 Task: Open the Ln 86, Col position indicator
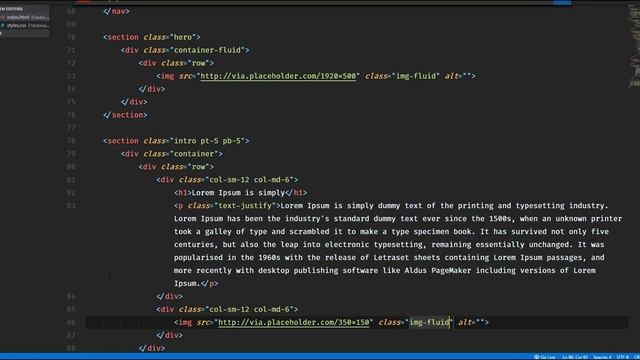575,357
